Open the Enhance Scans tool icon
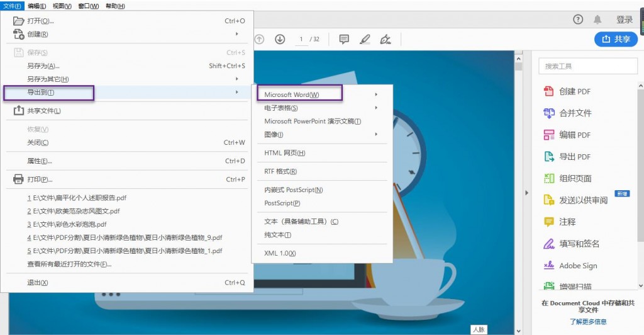644x335 pixels. coord(548,286)
